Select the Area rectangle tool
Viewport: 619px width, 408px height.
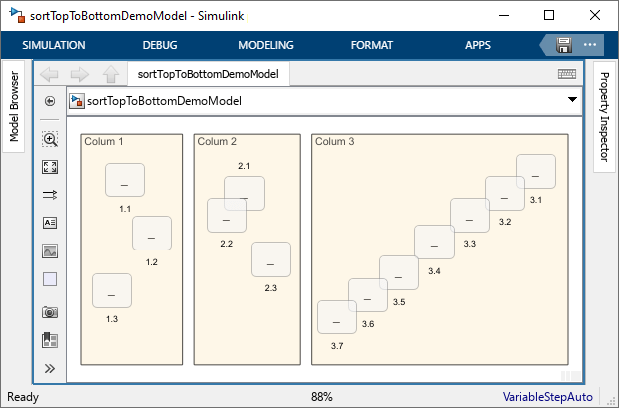click(x=50, y=279)
